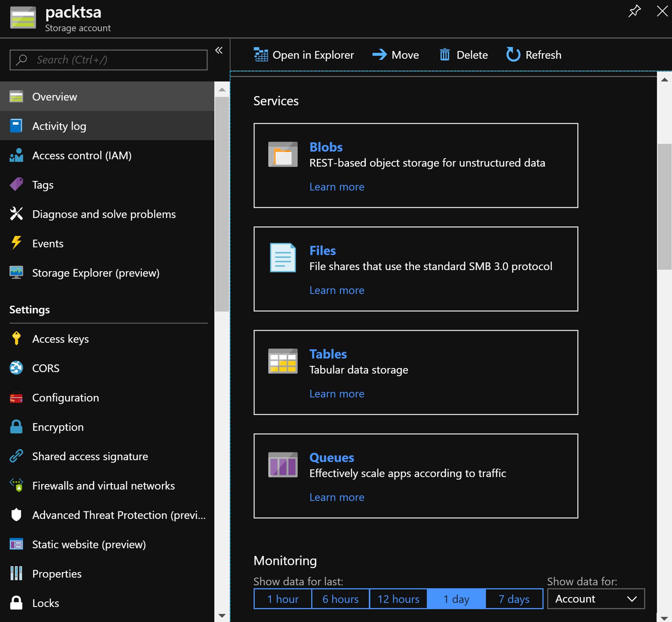Click the sidebar scrollbar down arrow
Screen dimensions: 672x622
pyautogui.click(x=222, y=615)
